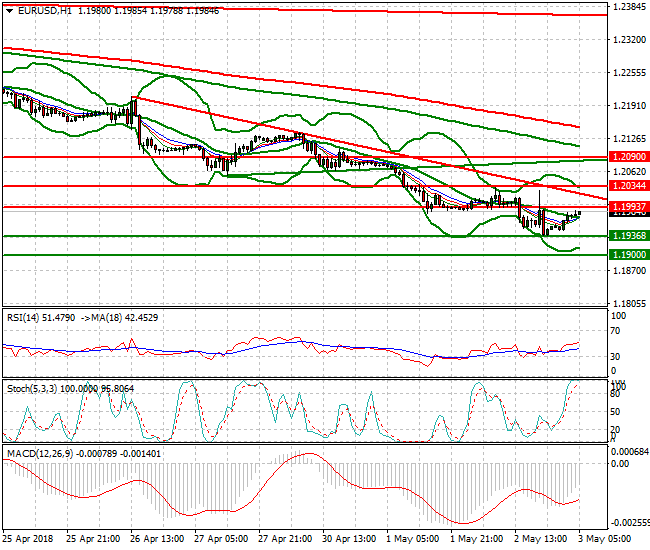Click the RSI scale value 70

coord(616,331)
